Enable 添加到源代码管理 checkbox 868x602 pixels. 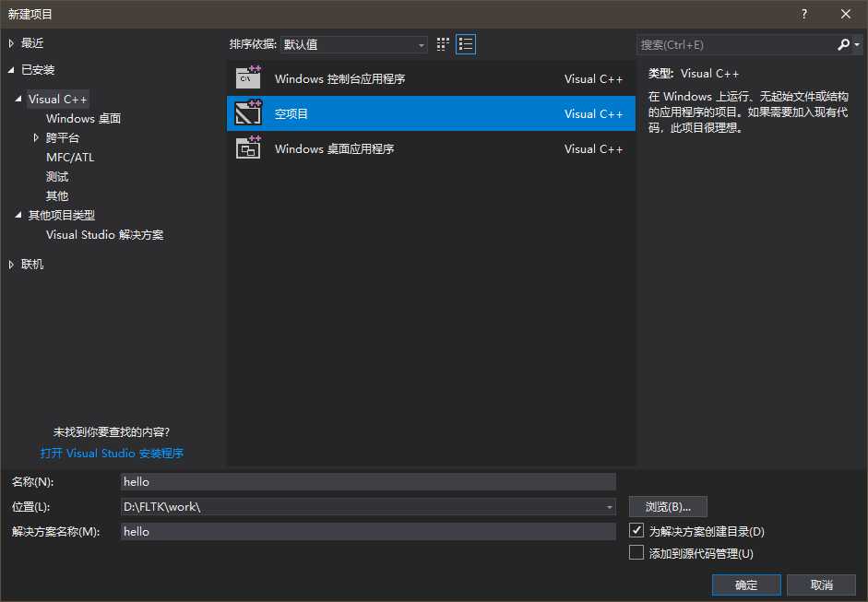pos(636,553)
